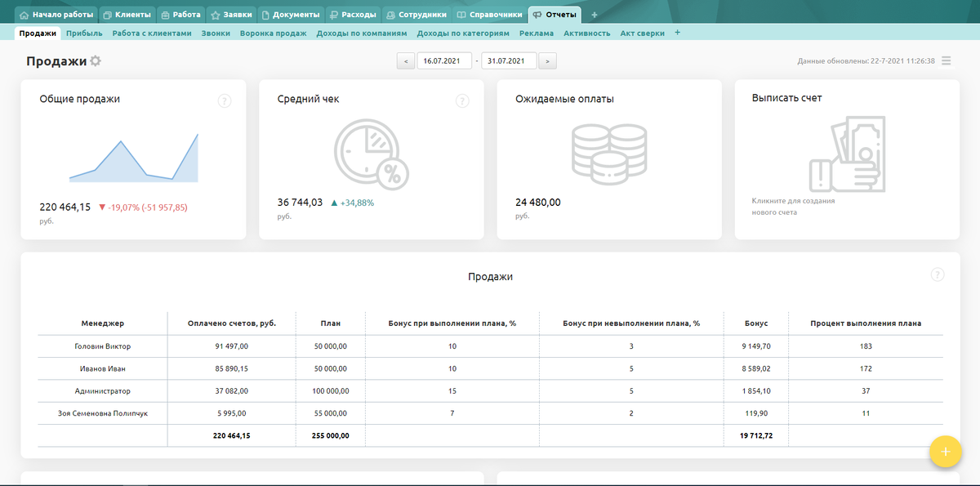The width and height of the screenshot is (980, 486).
Task: Click the 183 plan completion percent cell
Action: coord(866,346)
